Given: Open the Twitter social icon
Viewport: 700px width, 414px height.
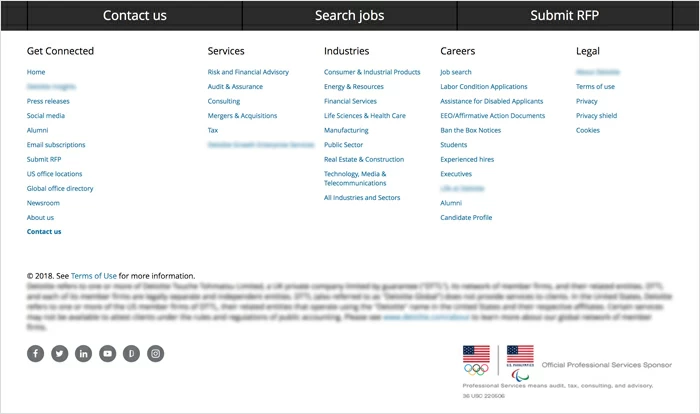Looking at the screenshot, I should pos(59,353).
